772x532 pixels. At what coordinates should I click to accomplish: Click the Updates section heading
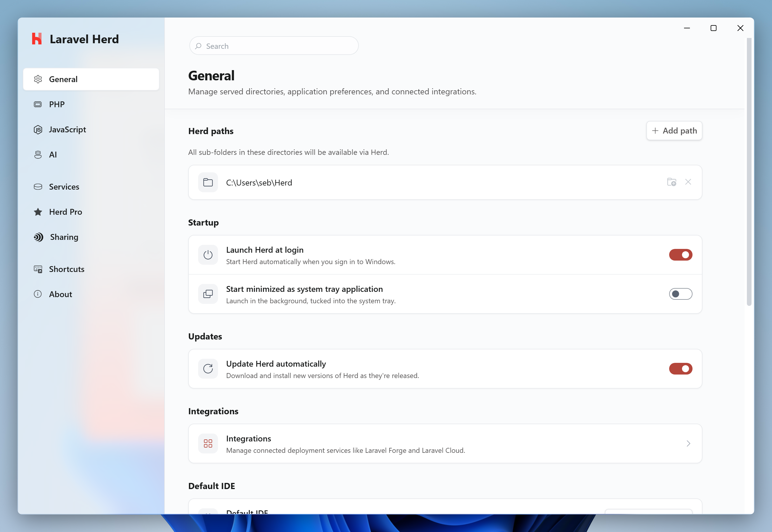click(x=205, y=336)
